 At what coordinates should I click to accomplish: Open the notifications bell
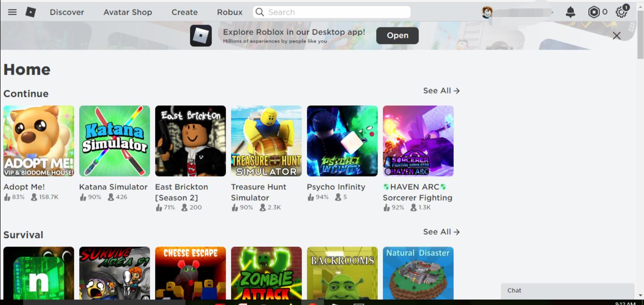click(570, 12)
